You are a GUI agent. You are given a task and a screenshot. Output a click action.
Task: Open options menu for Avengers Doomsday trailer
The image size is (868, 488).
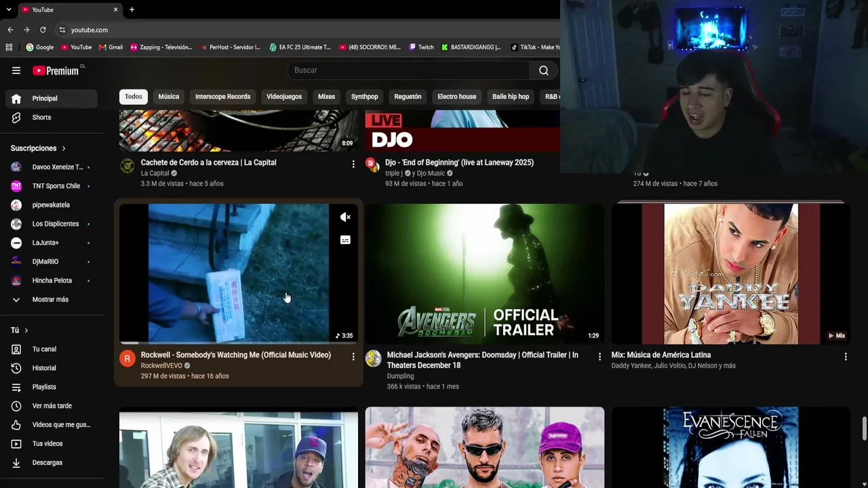[599, 357]
